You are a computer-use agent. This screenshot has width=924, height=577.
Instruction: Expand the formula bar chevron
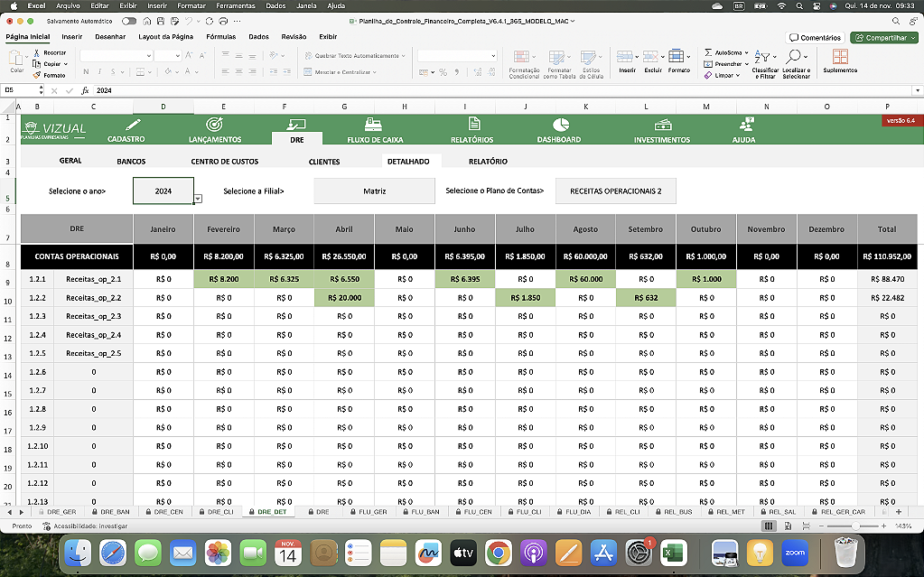[x=917, y=91]
